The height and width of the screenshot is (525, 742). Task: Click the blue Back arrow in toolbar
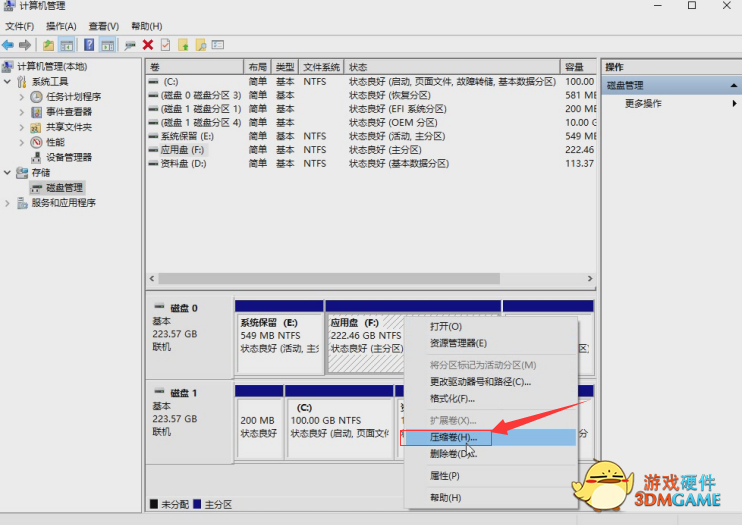[x=8, y=45]
